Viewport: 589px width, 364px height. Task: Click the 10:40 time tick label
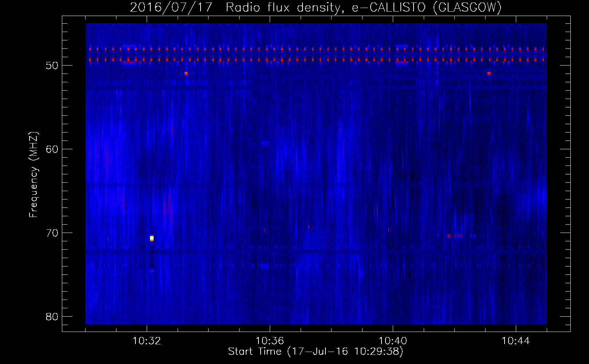coord(393,341)
